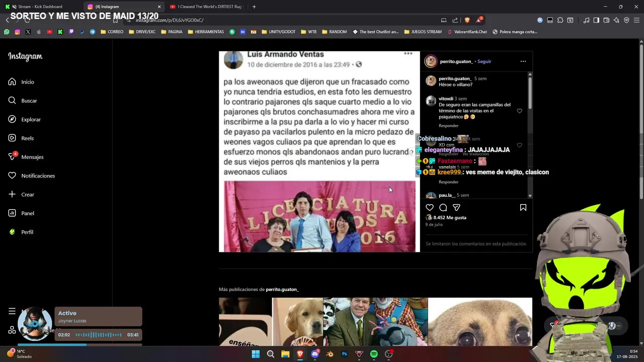Go to Instagram Inicio in sidebar

tap(21, 82)
